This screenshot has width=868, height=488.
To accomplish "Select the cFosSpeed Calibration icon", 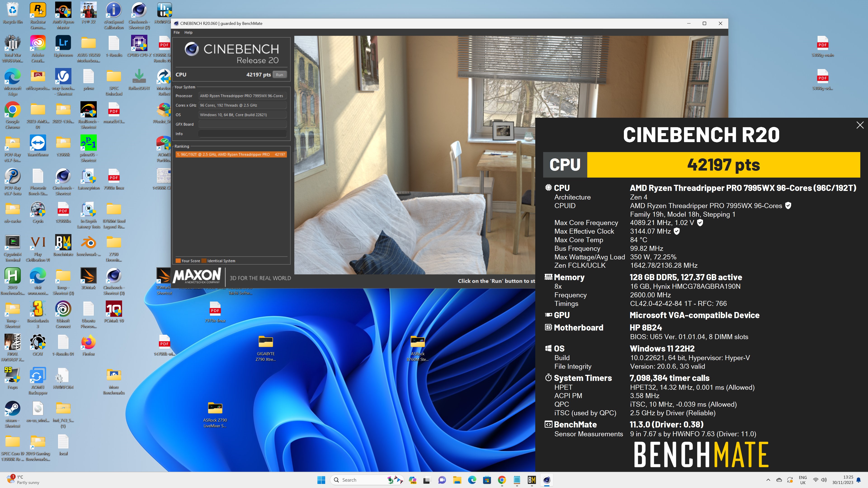I will 114,16.
